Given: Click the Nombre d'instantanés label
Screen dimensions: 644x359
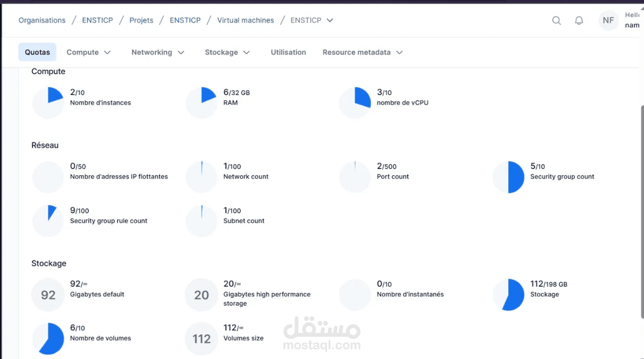Looking at the screenshot, I should tap(411, 294).
